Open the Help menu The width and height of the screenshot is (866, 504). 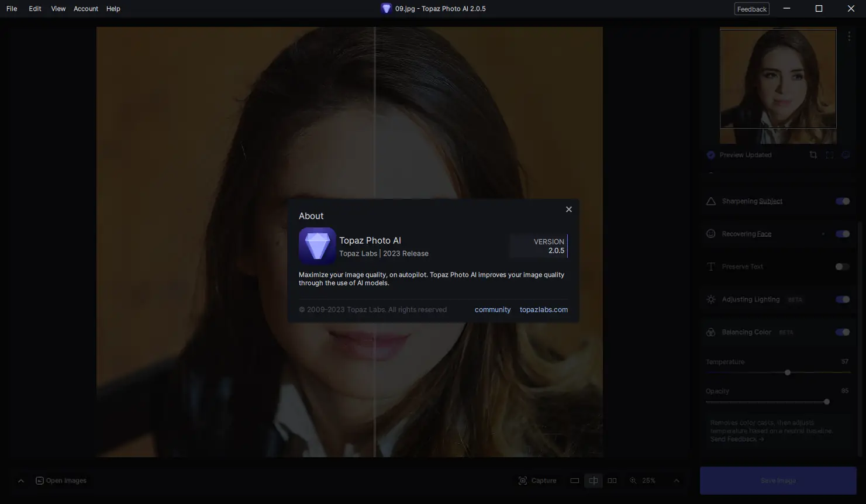coord(113,9)
